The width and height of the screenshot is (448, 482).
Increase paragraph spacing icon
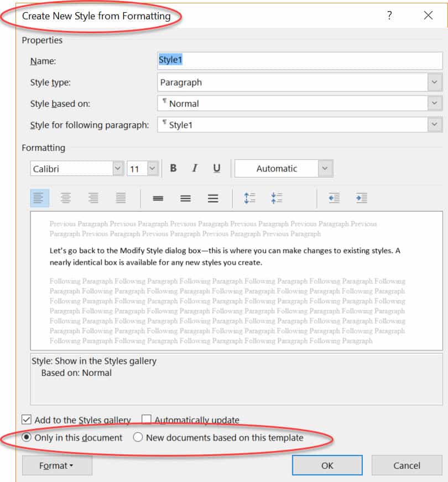point(249,198)
